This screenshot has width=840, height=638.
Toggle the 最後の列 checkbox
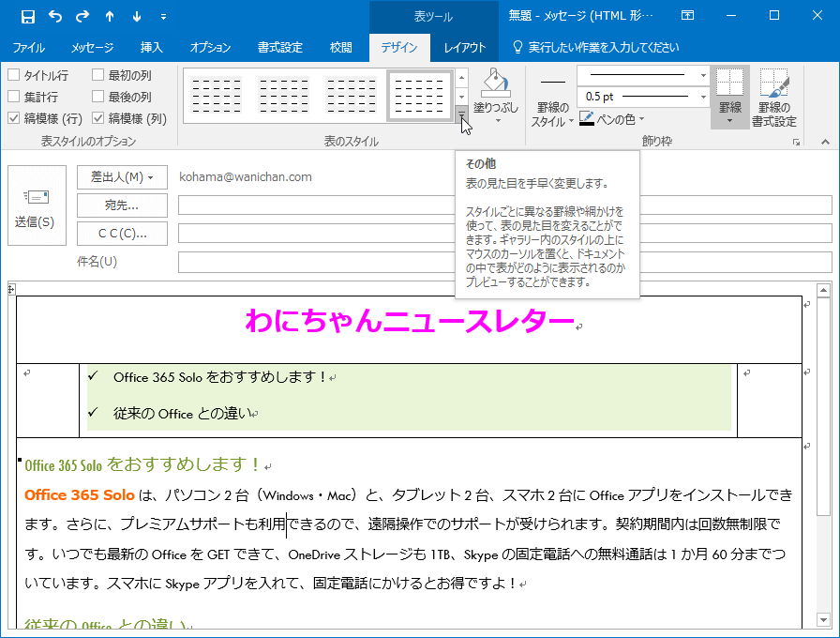point(97,97)
